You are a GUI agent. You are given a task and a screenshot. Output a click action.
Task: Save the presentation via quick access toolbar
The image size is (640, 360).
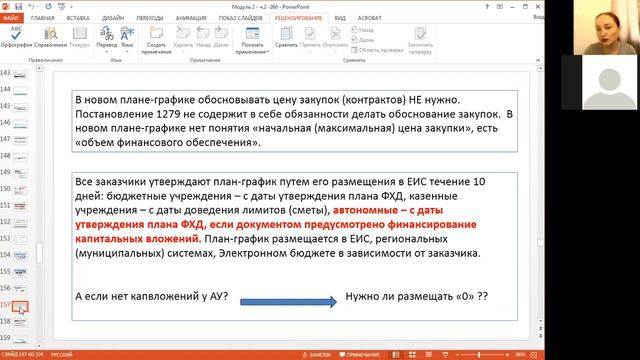tap(18, 7)
